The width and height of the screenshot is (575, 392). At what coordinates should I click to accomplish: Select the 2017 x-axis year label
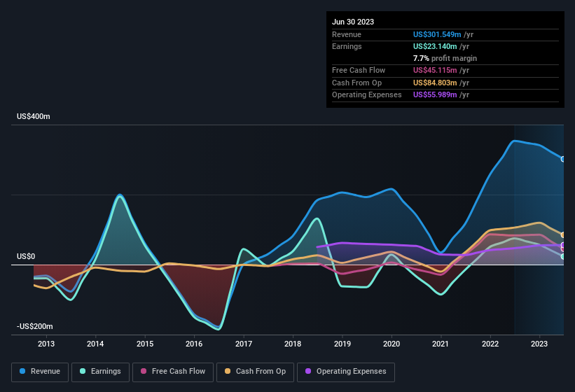244,344
